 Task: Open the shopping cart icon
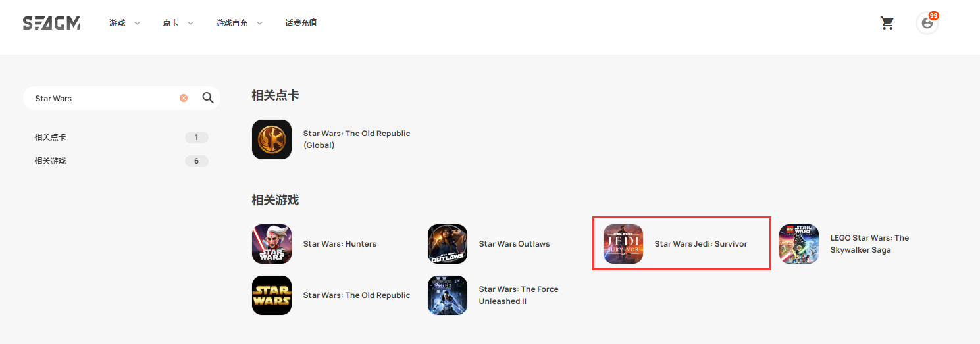pyautogui.click(x=887, y=23)
